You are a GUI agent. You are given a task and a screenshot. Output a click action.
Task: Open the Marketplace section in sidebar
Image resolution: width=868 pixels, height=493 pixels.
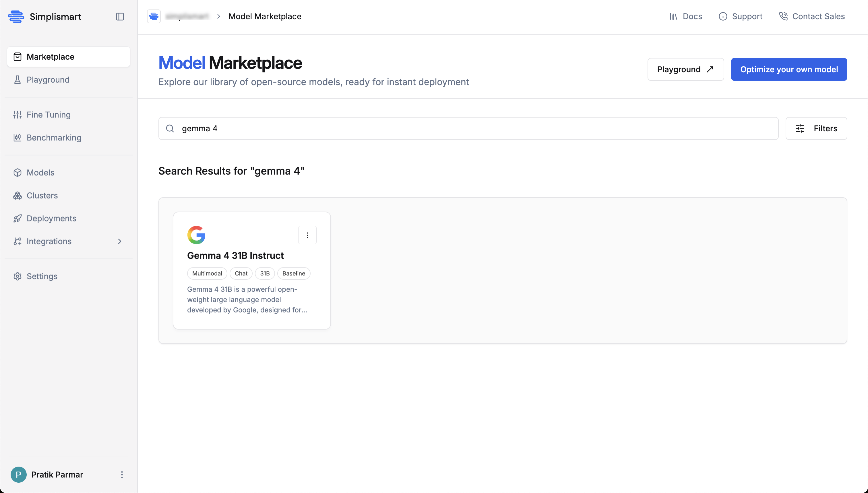point(68,56)
